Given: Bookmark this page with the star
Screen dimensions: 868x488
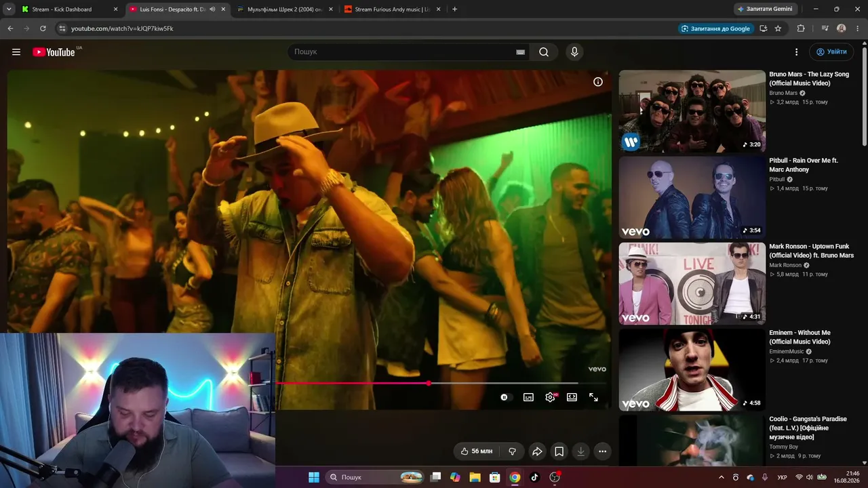Looking at the screenshot, I should tap(778, 28).
